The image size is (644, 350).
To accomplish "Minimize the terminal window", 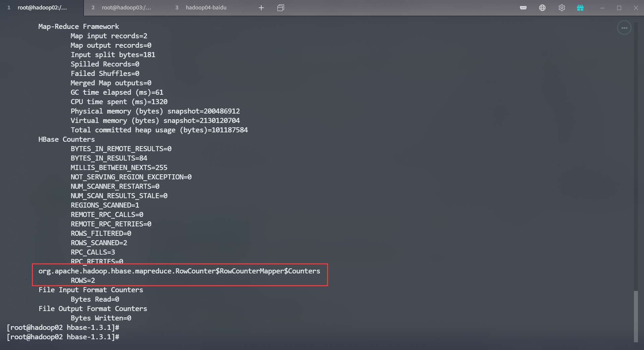I will pyautogui.click(x=602, y=8).
